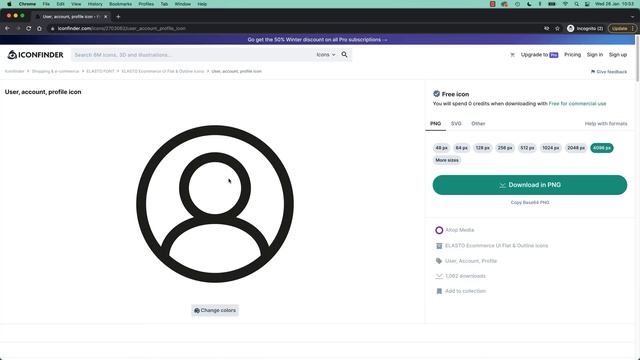Click the Give feedback flag link
This screenshot has height=360, width=640.
pos(609,72)
